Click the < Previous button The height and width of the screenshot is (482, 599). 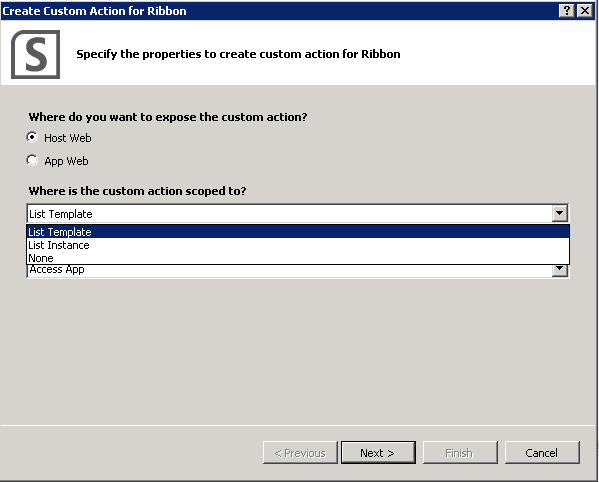[x=300, y=453]
